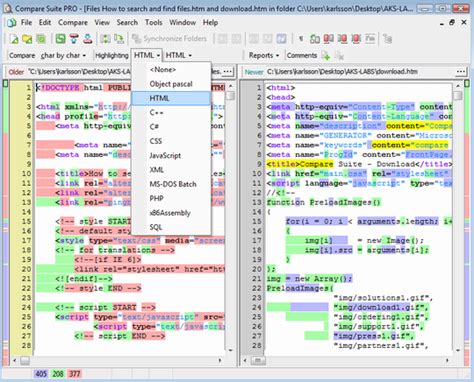
Task: Open the Tools menu
Action: click(153, 22)
